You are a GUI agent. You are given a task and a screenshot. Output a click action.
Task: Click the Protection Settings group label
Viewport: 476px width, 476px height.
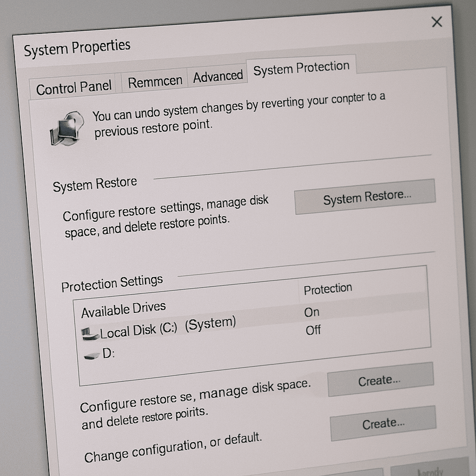(x=112, y=283)
